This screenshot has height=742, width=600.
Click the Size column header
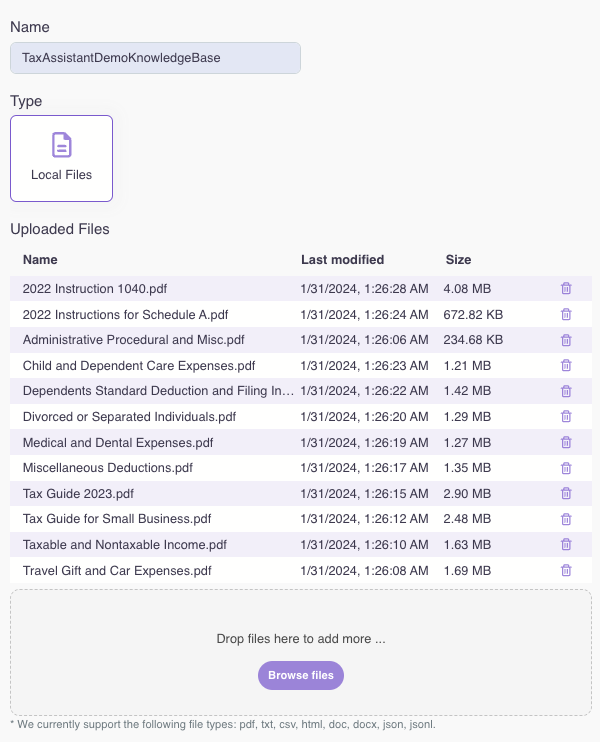(x=458, y=260)
